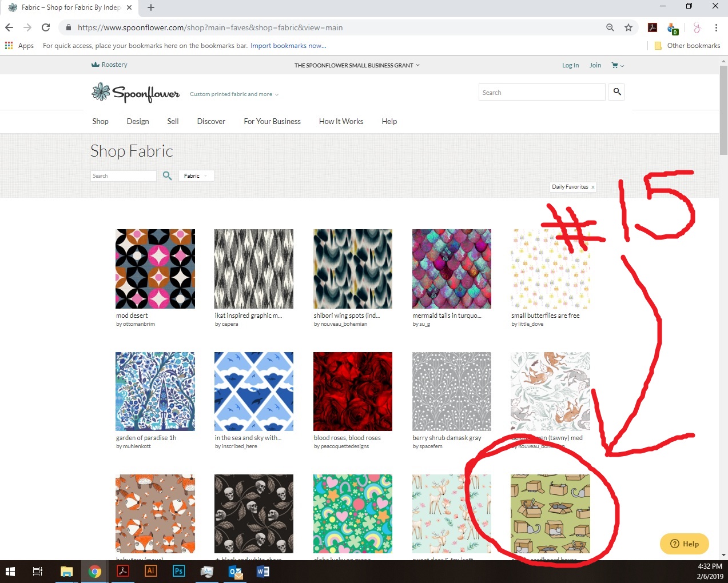Open the shibori wing spots thumbnail
The image size is (728, 583).
click(x=353, y=269)
